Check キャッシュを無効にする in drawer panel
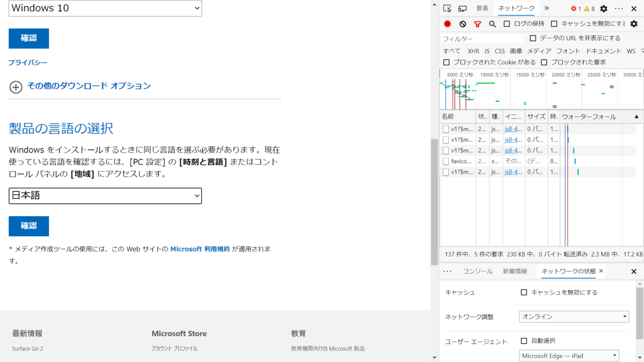Screen dimensions: 644x362 tap(524, 292)
